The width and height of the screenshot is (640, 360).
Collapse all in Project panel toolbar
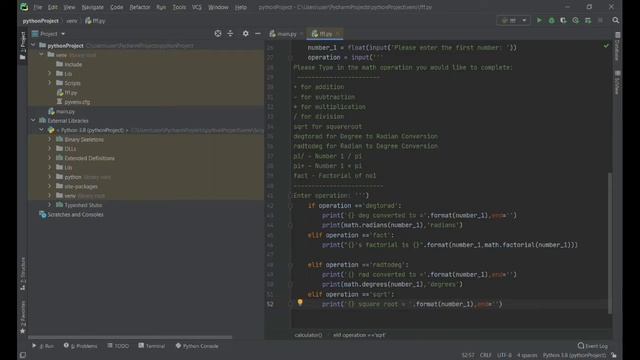[230, 33]
